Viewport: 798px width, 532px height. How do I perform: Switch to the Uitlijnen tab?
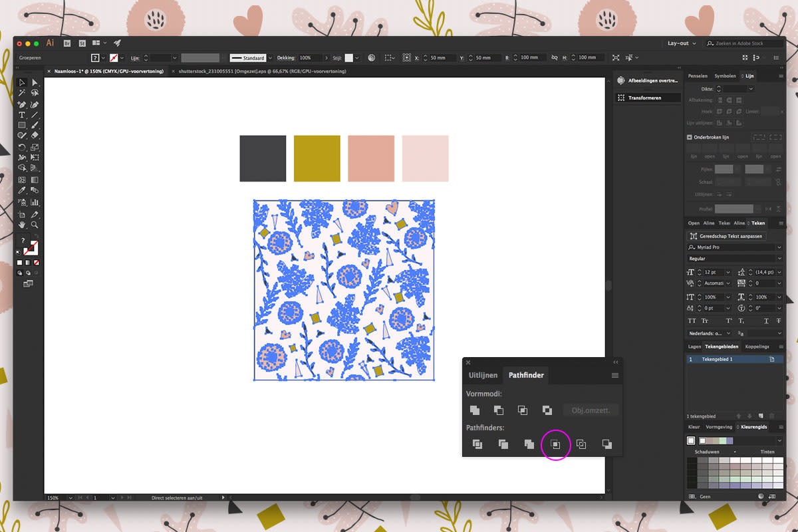pyautogui.click(x=483, y=375)
